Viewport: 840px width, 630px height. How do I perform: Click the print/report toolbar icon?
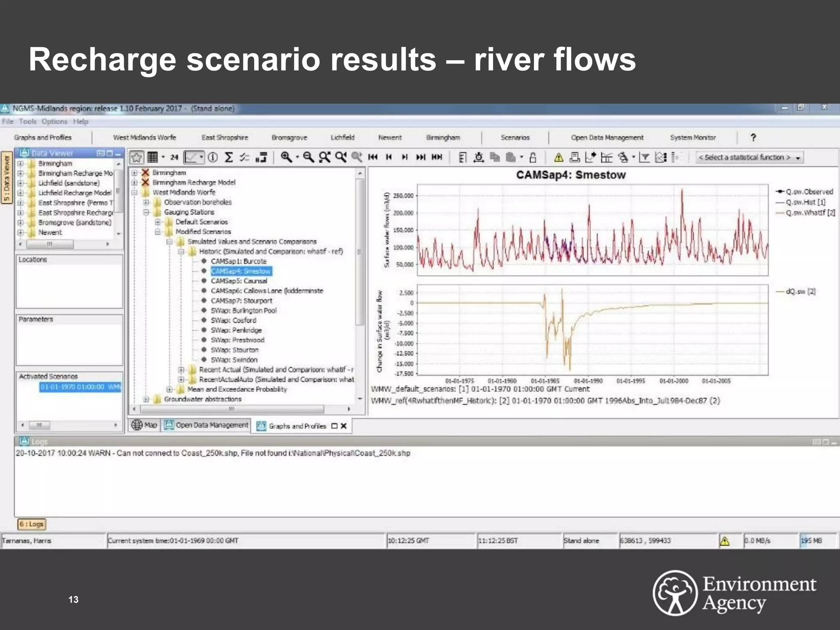point(575,157)
